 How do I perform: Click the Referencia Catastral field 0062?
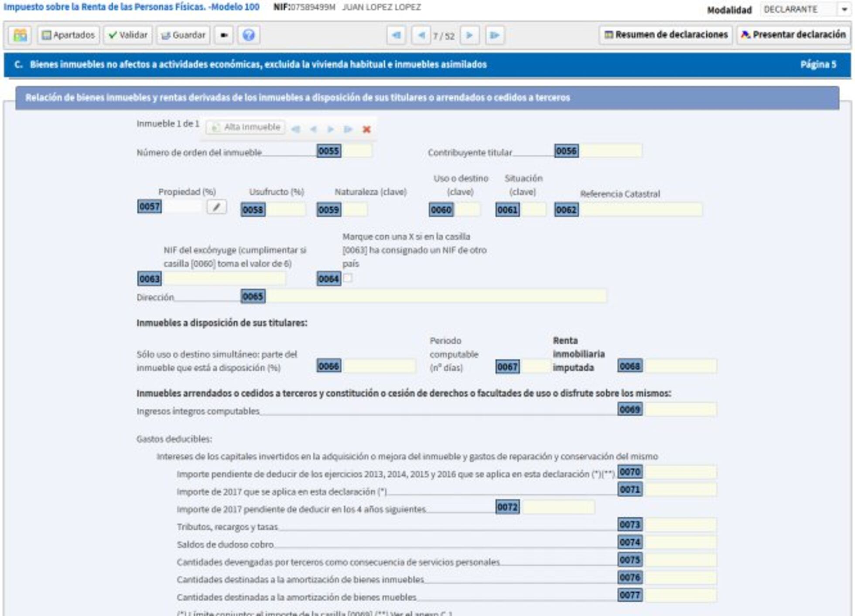click(641, 210)
